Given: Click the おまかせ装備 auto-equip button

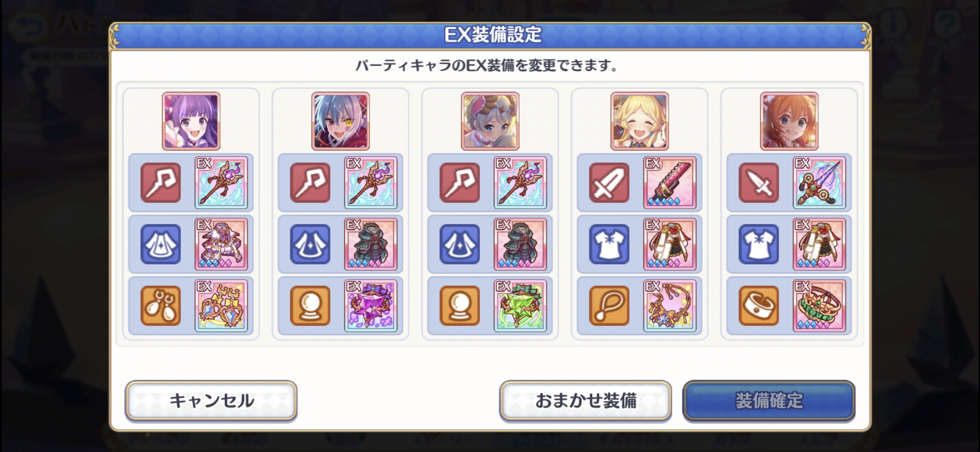Looking at the screenshot, I should point(585,401).
